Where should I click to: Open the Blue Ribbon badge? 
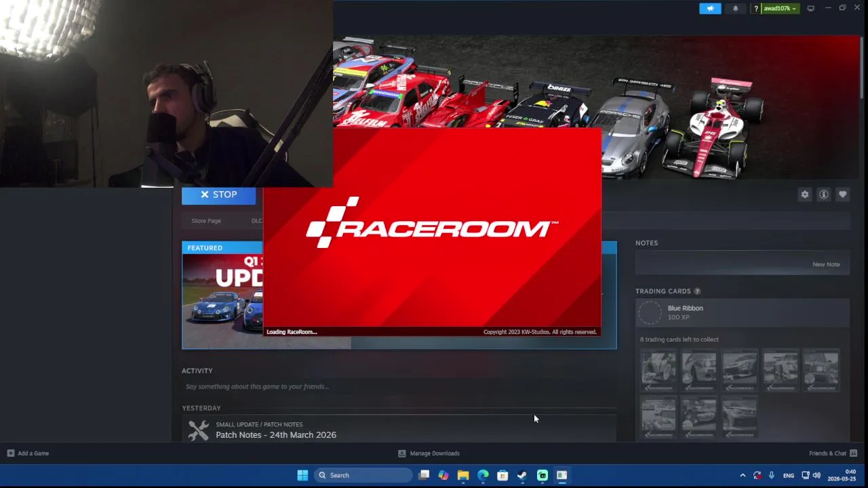[743, 312]
